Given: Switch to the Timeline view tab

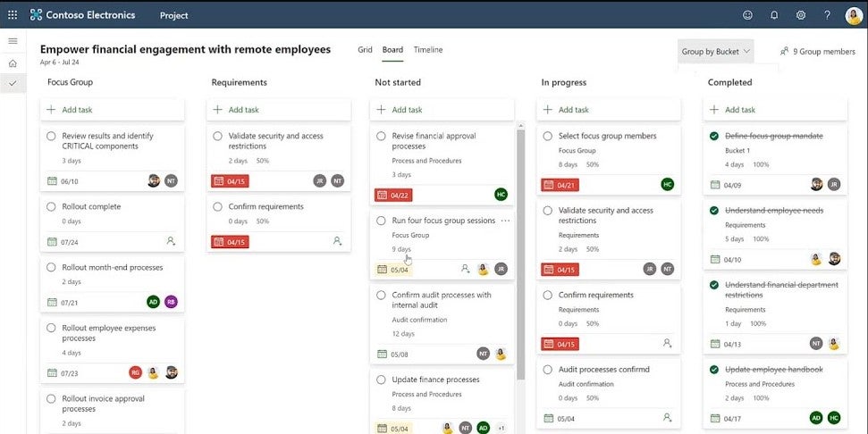Looking at the screenshot, I should pos(427,50).
